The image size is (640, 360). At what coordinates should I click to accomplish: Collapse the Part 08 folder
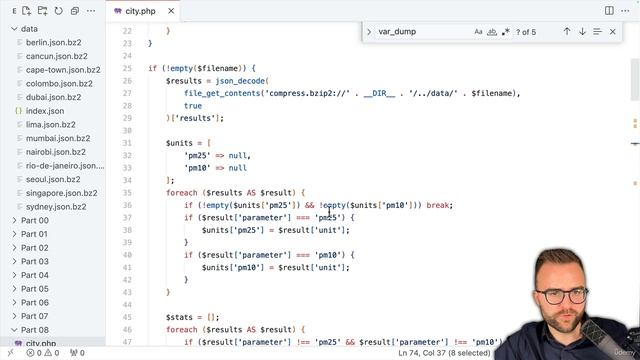tap(14, 330)
